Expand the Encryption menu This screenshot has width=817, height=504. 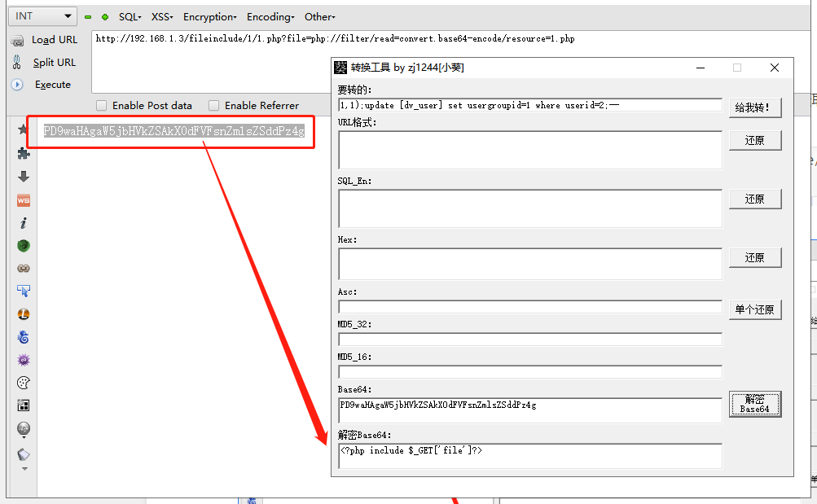point(210,16)
